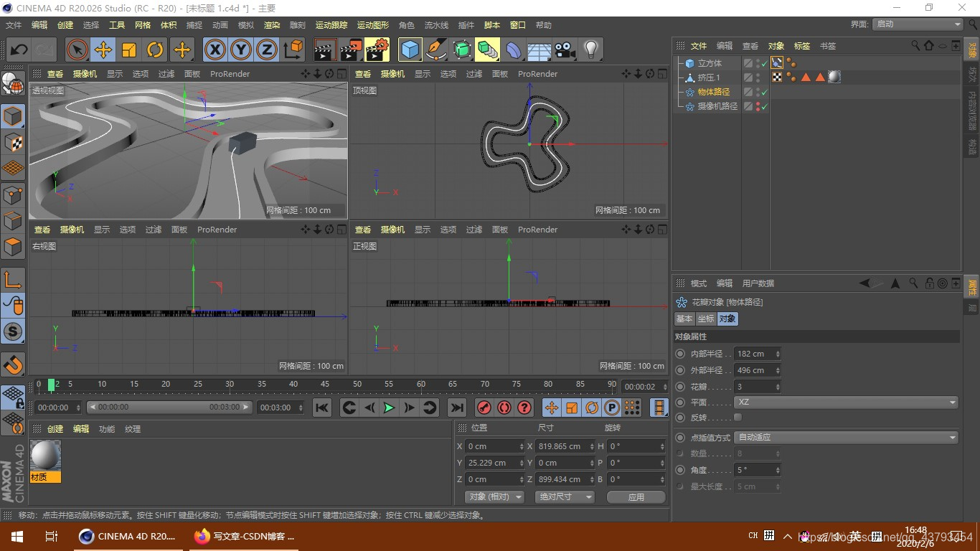Open the 平面 XZ dropdown
This screenshot has width=980, height=551.
tap(846, 402)
